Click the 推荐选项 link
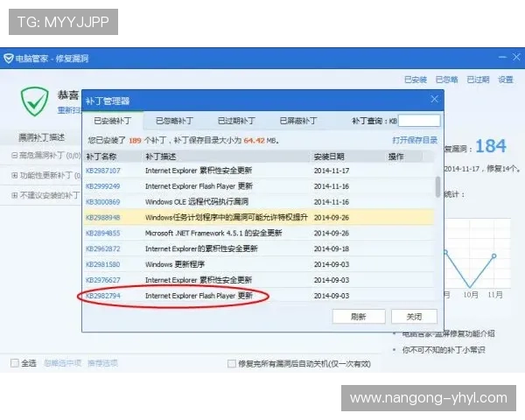This screenshot has height=420, width=525. pos(102,363)
